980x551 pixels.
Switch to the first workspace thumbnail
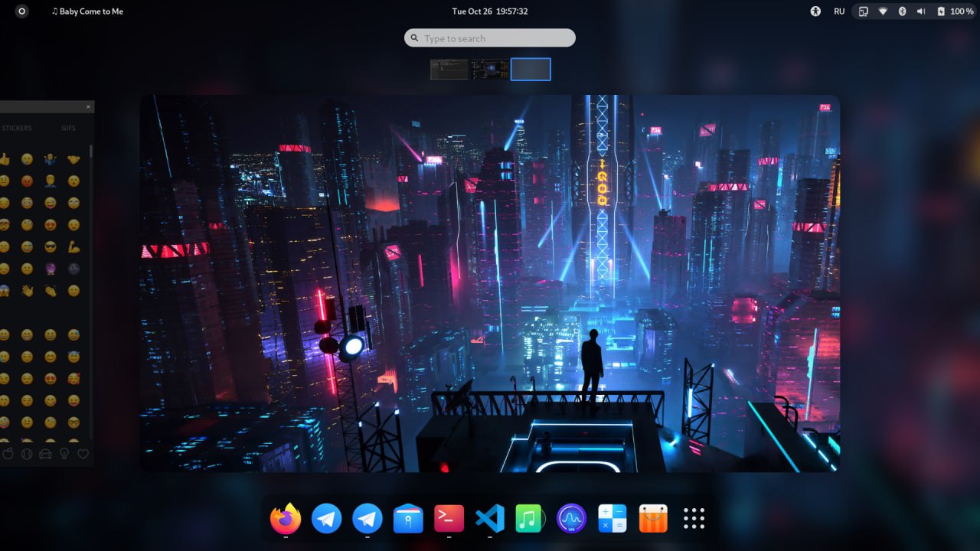(449, 70)
